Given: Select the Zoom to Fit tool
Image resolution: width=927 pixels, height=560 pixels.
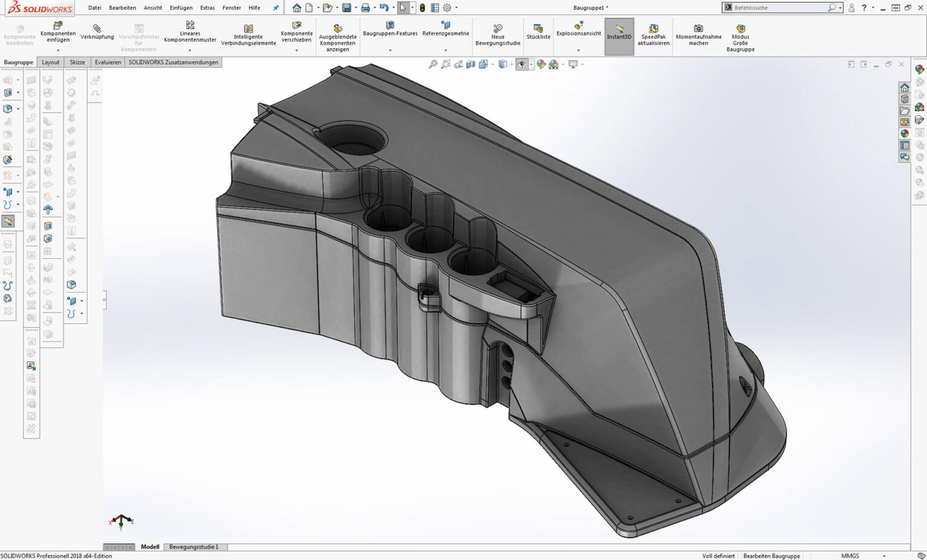Looking at the screenshot, I should (432, 64).
